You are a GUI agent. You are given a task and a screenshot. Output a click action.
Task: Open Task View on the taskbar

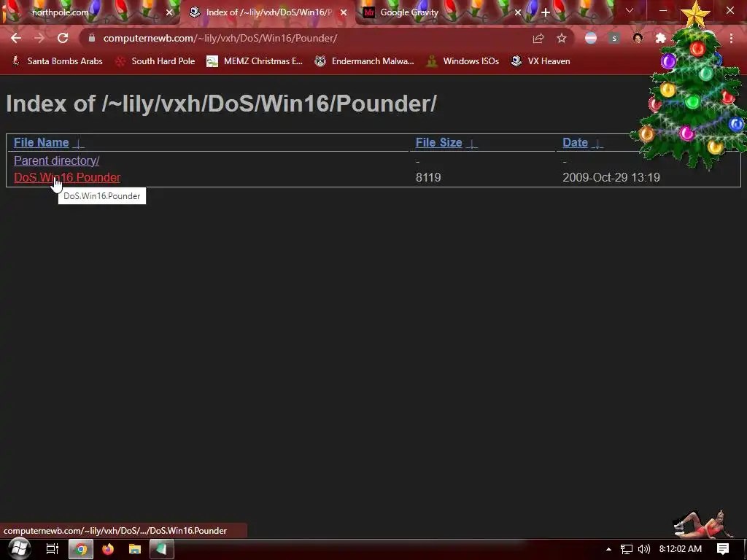(52, 549)
